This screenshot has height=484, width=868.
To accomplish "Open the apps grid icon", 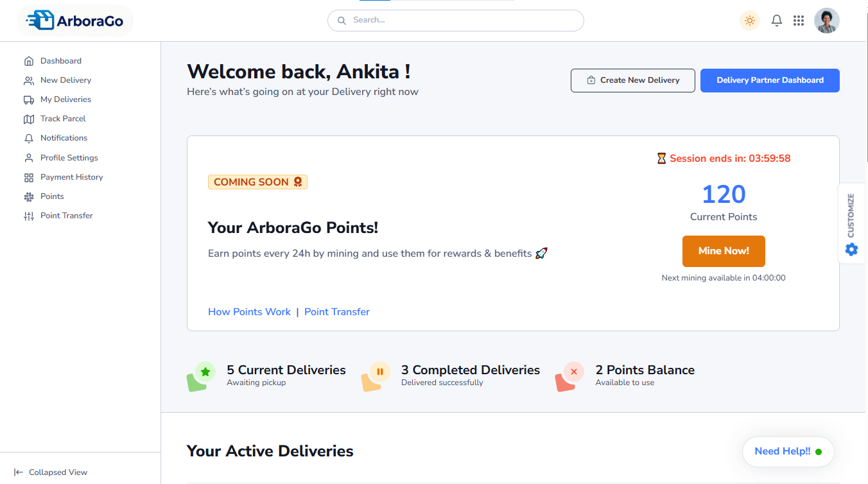I will tap(799, 21).
